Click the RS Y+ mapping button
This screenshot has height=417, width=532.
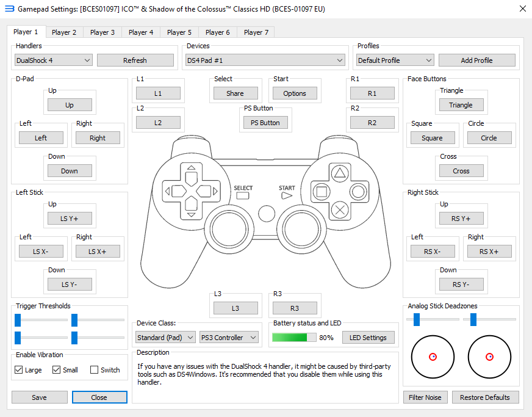click(x=461, y=219)
